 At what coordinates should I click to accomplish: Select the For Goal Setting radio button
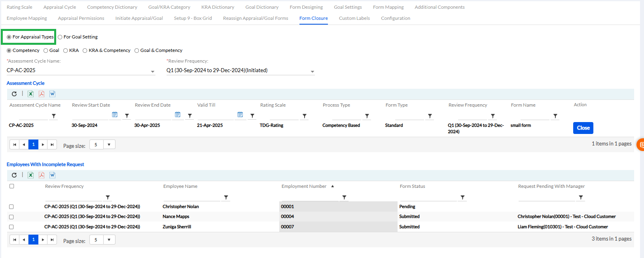point(60,37)
